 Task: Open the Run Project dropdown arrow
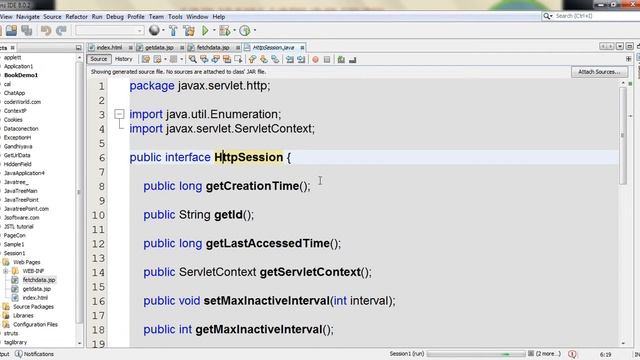point(214,30)
